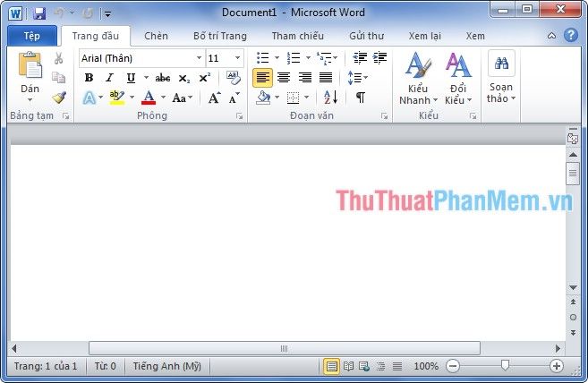The image size is (588, 383).
Task: Switch to the Gửi thư tab
Action: coord(366,36)
